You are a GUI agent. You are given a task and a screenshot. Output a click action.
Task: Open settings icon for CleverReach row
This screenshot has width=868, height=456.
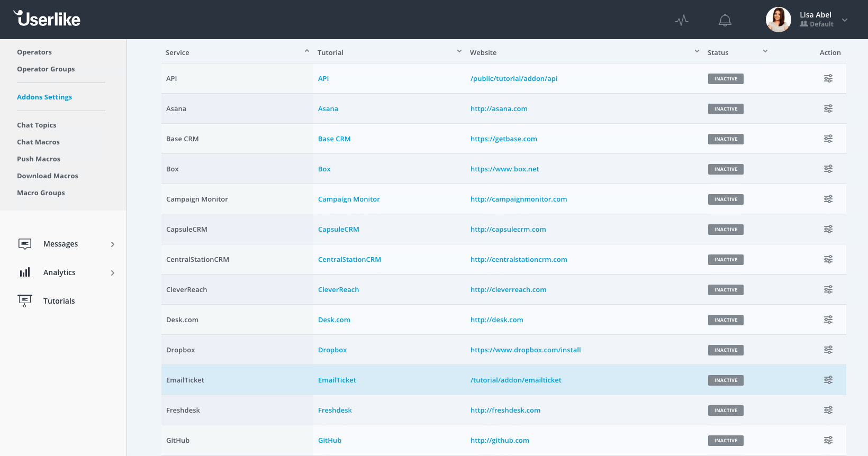tap(828, 289)
